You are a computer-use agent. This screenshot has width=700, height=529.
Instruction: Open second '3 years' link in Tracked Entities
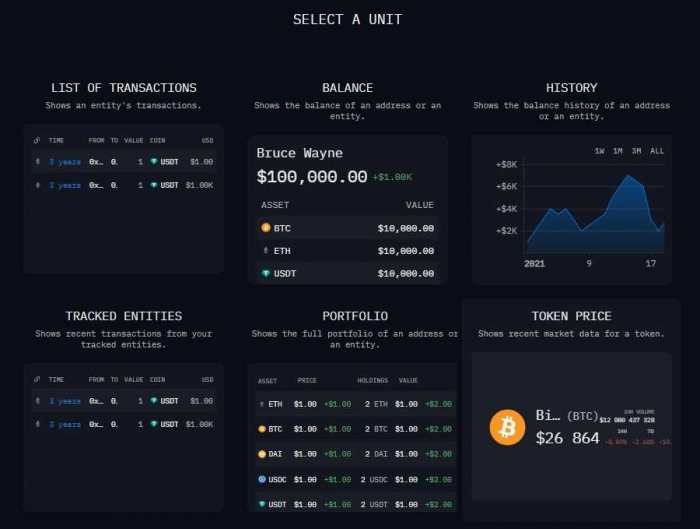(x=65, y=424)
